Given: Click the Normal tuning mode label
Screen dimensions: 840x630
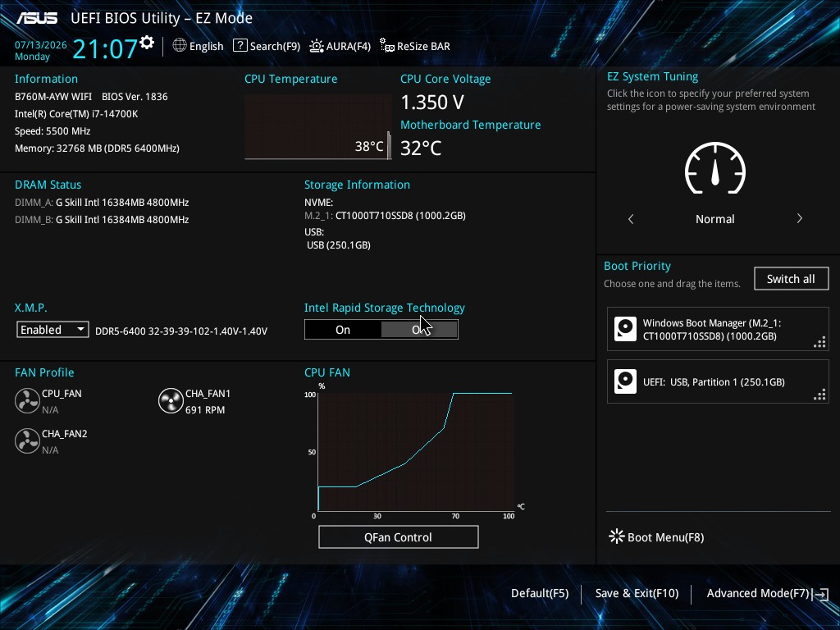Looking at the screenshot, I should (715, 218).
